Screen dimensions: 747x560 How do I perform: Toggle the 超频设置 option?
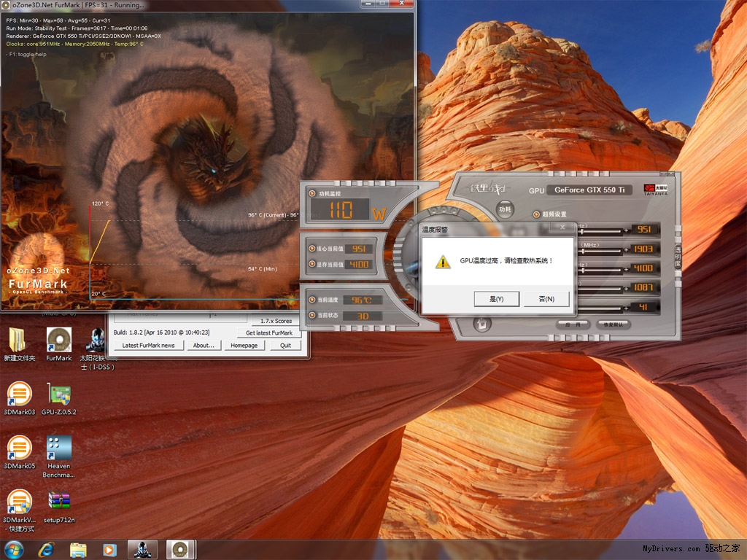tap(536, 214)
